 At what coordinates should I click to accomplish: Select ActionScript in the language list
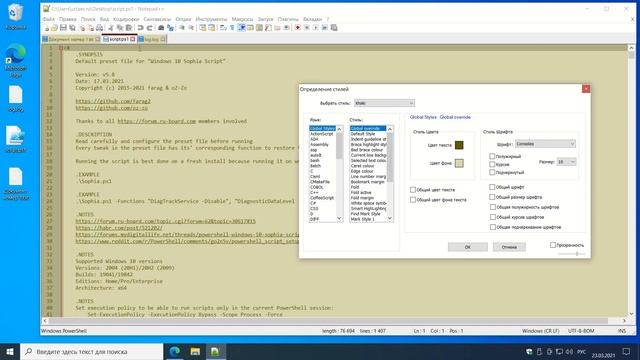pyautogui.click(x=322, y=134)
